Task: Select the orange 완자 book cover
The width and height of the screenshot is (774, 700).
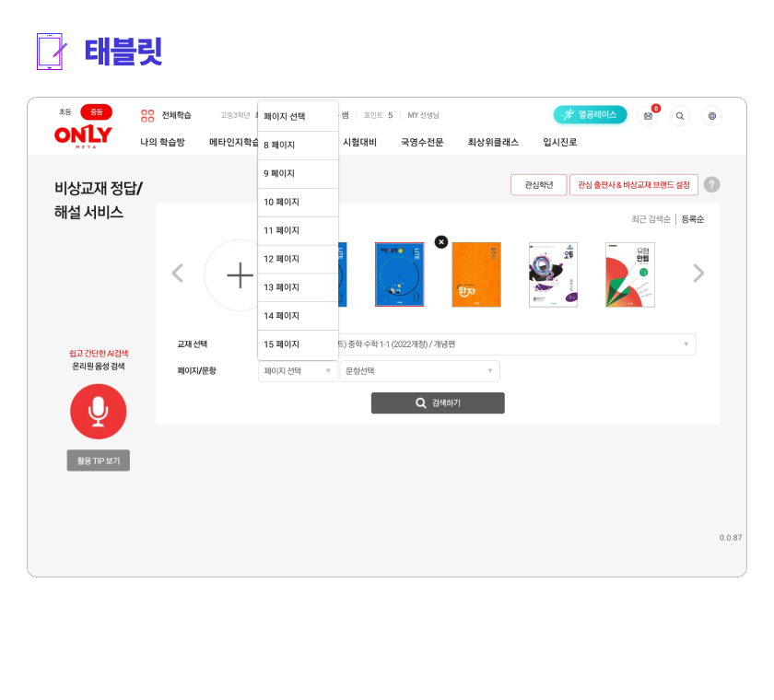Action: (476, 274)
